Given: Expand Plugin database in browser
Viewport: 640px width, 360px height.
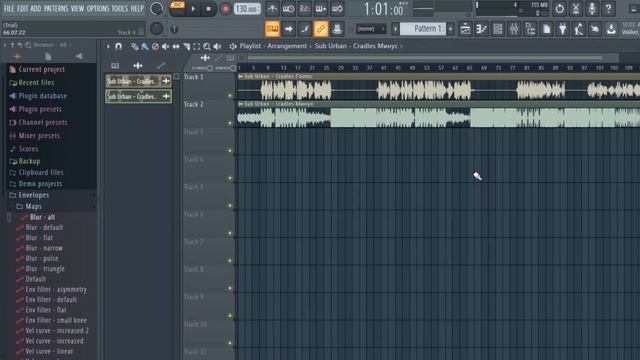Looking at the screenshot, I should click(42, 96).
